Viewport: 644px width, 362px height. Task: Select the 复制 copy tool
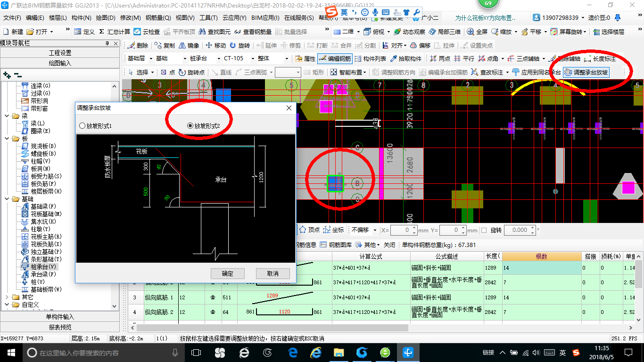164,45
